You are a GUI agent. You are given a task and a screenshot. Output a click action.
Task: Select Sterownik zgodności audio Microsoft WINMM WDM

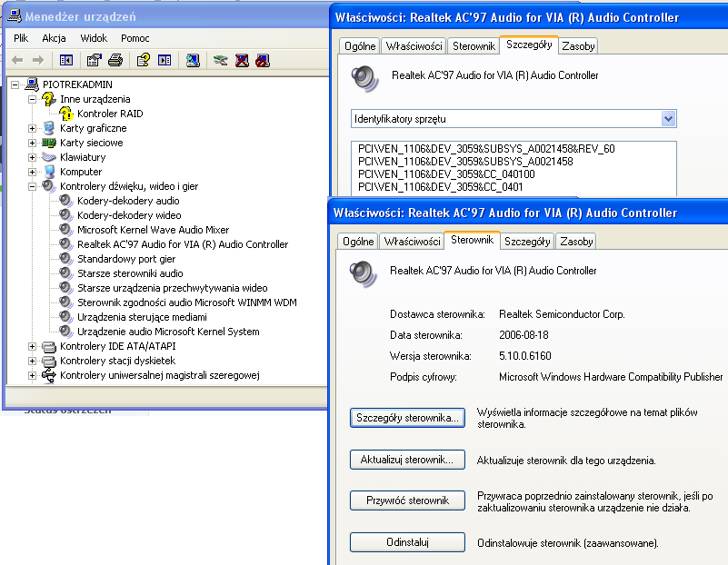(187, 302)
